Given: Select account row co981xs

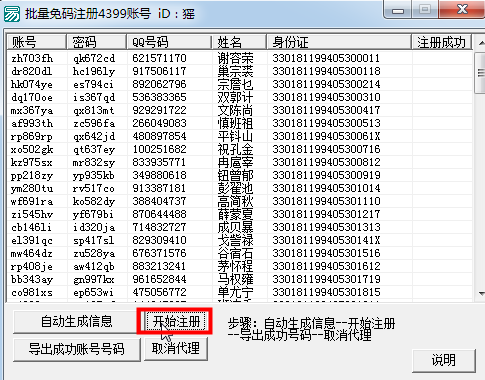Looking at the screenshot, I should [x=239, y=292].
